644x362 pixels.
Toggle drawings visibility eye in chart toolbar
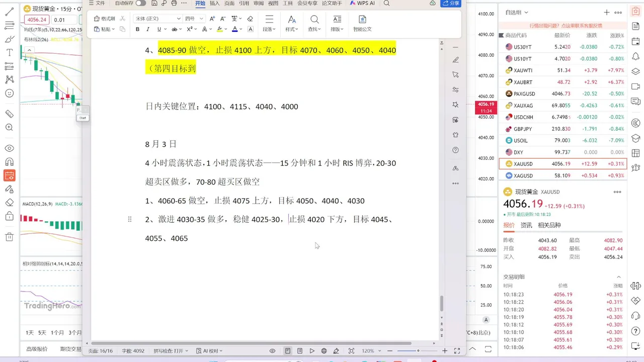[x=9, y=148]
